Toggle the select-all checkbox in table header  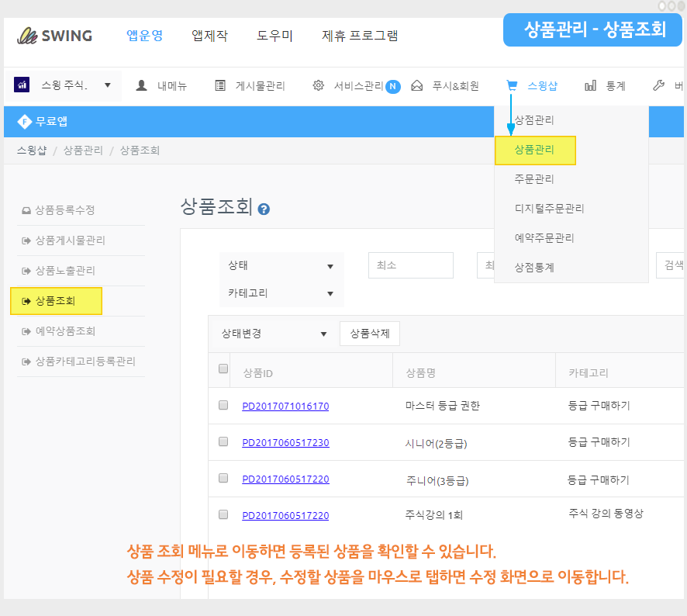coord(223,369)
